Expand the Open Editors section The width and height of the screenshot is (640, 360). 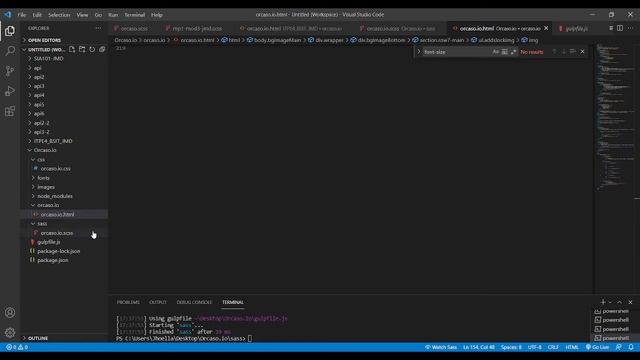coord(64,40)
